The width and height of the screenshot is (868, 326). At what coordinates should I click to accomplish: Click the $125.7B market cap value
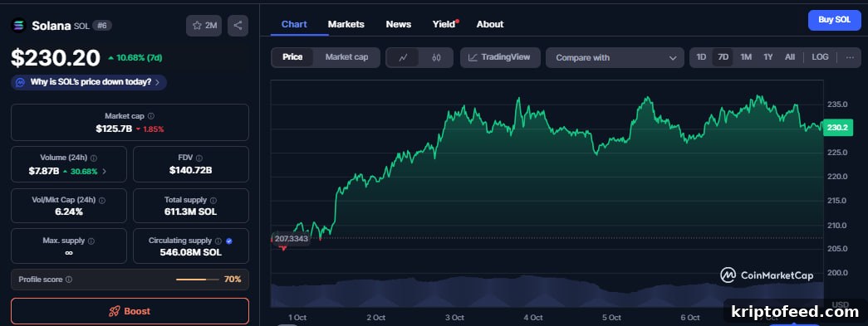point(114,129)
